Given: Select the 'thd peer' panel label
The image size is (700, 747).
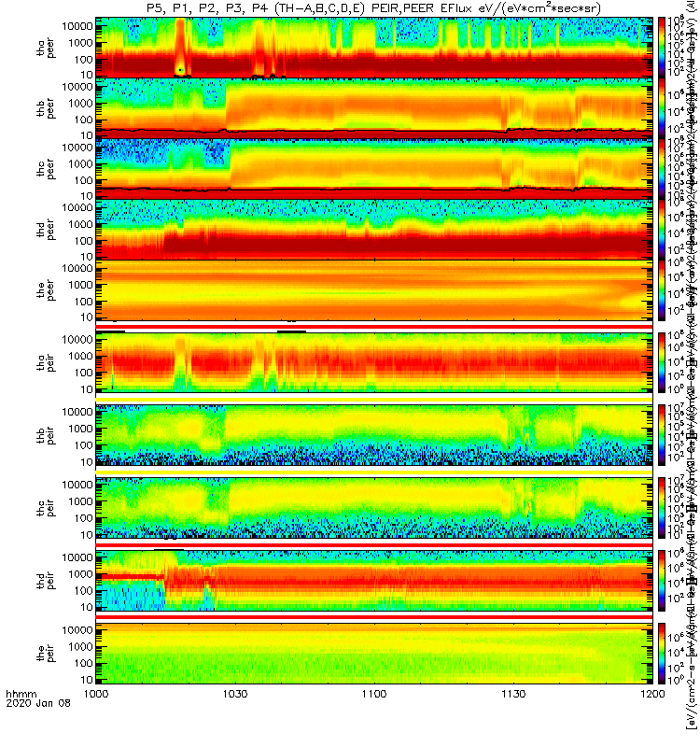Looking at the screenshot, I should pyautogui.click(x=46, y=230).
